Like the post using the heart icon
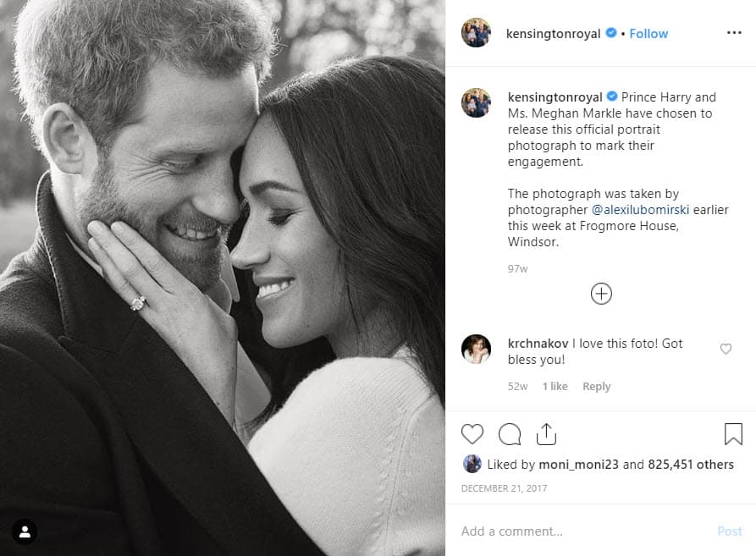Image resolution: width=756 pixels, height=556 pixels. click(472, 434)
